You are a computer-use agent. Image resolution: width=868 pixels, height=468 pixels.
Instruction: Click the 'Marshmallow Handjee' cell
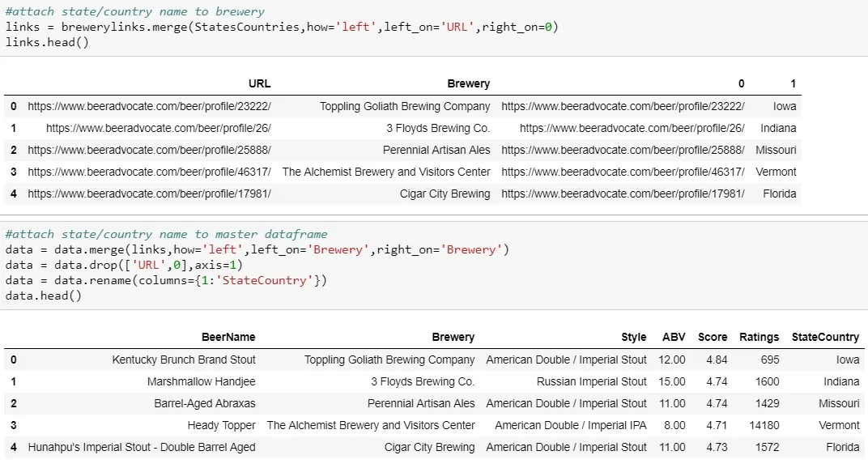[202, 381]
